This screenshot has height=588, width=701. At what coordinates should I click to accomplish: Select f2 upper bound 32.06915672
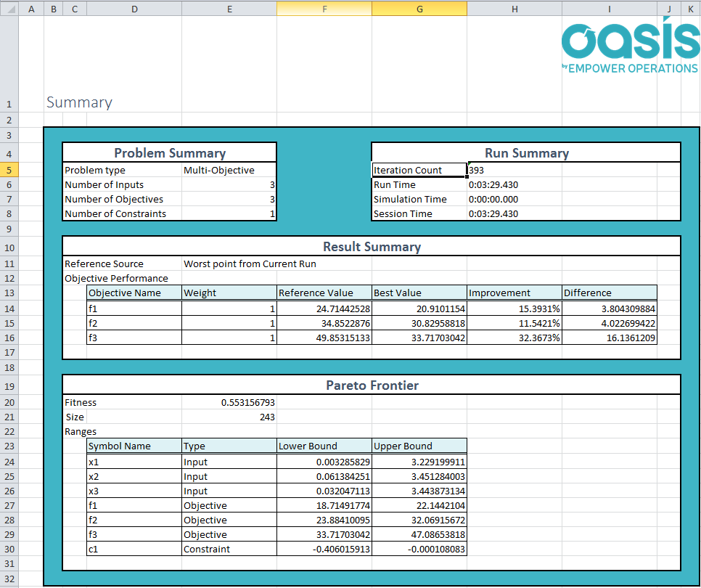click(x=419, y=520)
